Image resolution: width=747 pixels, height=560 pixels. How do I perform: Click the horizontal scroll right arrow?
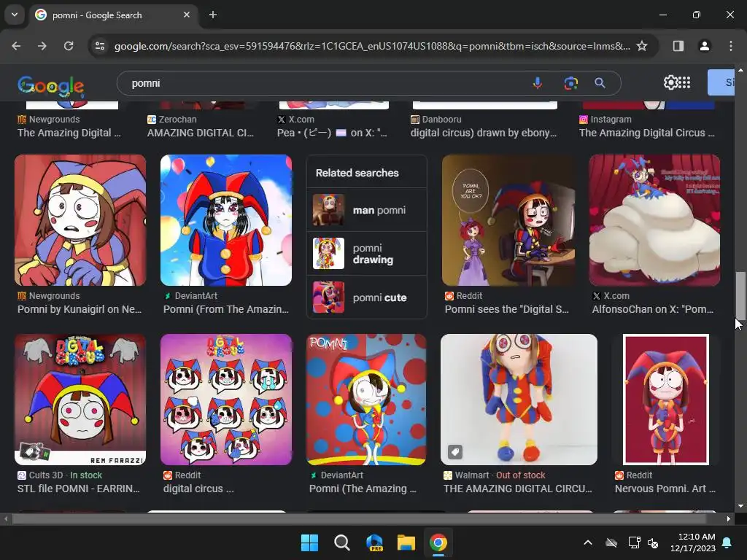[x=729, y=518]
